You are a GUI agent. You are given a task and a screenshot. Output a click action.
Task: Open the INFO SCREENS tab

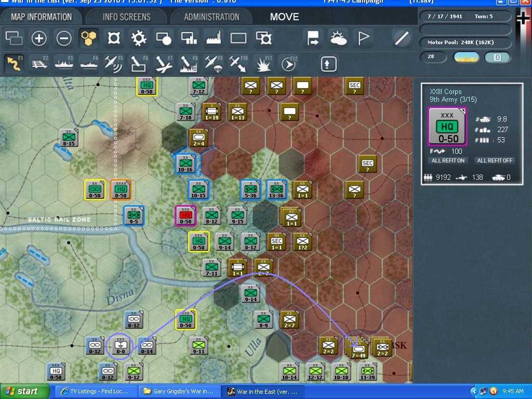pos(126,17)
